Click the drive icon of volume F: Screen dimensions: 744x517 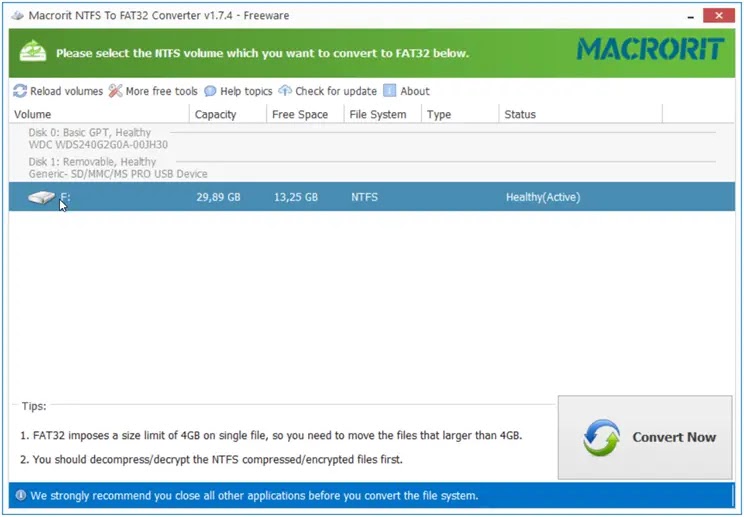(42, 197)
